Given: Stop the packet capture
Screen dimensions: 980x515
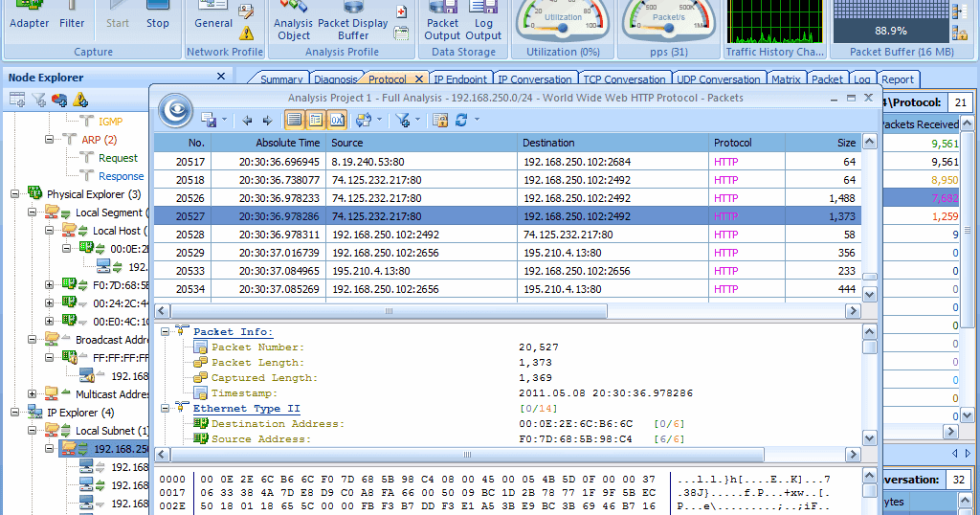Looking at the screenshot, I should click(x=158, y=15).
